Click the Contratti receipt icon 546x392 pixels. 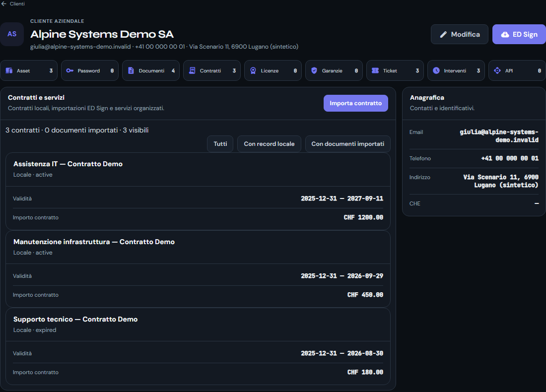click(192, 70)
